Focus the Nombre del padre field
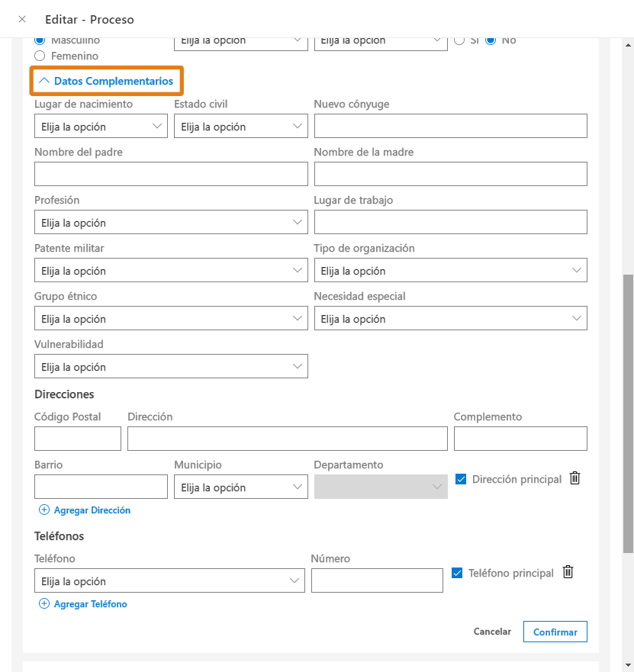Viewport: 634px width, 672px height. coord(171,174)
